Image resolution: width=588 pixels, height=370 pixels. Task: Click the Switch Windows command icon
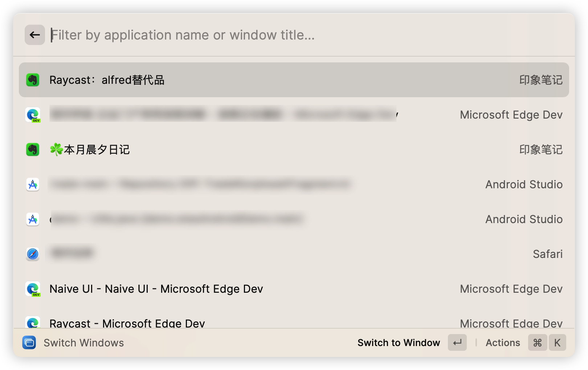(29, 342)
